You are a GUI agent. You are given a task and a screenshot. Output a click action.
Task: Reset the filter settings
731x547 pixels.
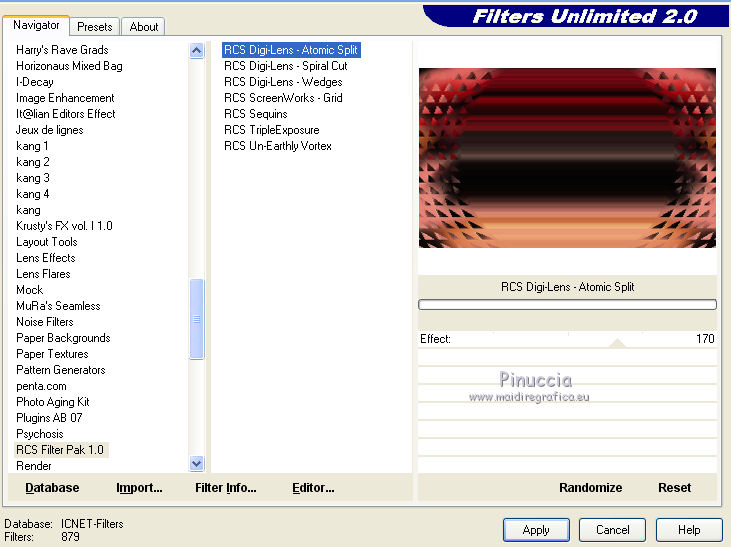point(674,488)
